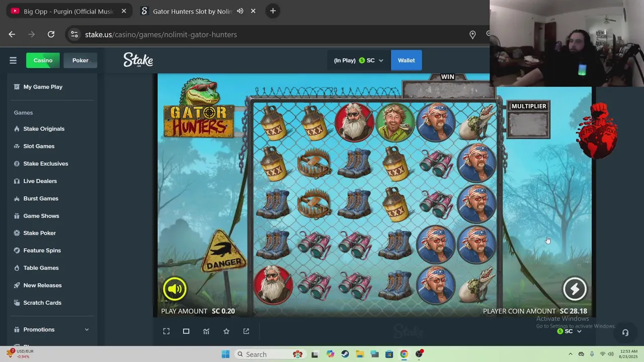
Task: Open Stake Originals
Action: (x=44, y=129)
